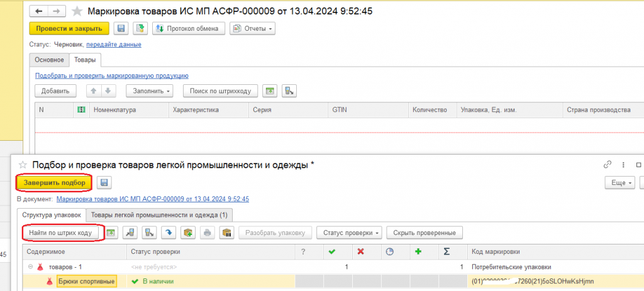Click the Статус проверки column header
Screen dimensions: 644x291
(211, 251)
